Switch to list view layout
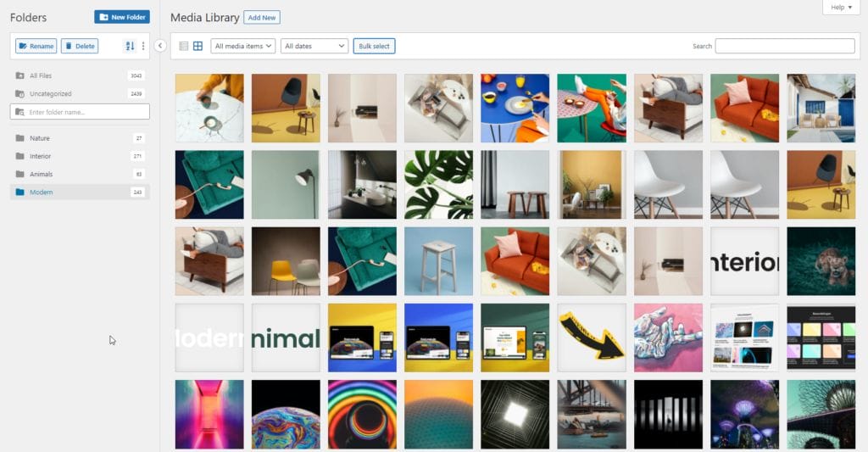 tap(184, 46)
